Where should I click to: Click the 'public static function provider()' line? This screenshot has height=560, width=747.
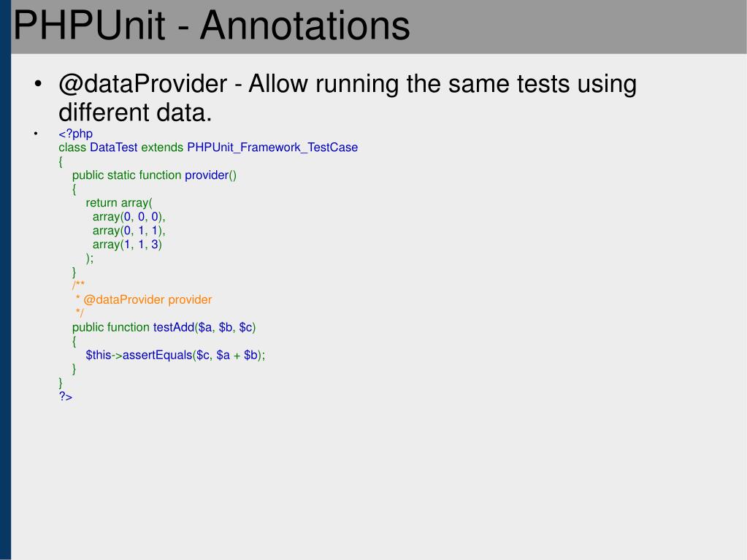pos(154,175)
